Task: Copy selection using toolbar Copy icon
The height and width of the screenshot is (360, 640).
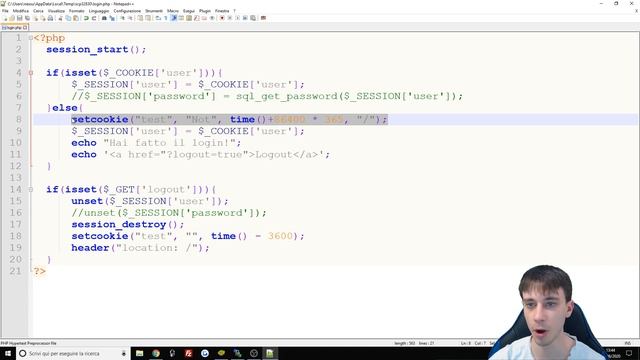Action: [x=68, y=18]
